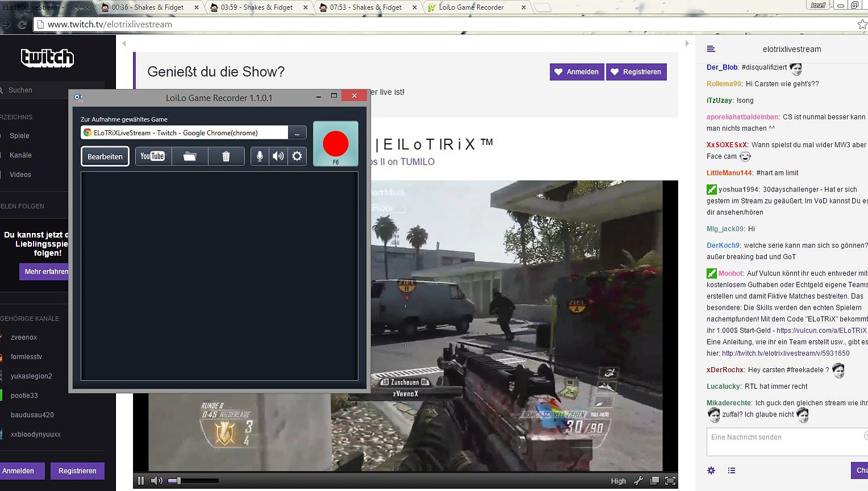Toggle microphone recording in LoiLo

point(259,156)
